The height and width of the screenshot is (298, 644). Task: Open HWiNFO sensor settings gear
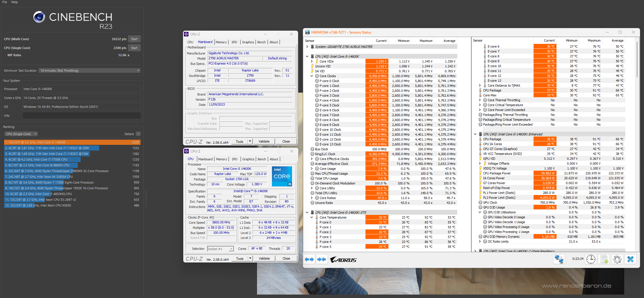point(617,259)
